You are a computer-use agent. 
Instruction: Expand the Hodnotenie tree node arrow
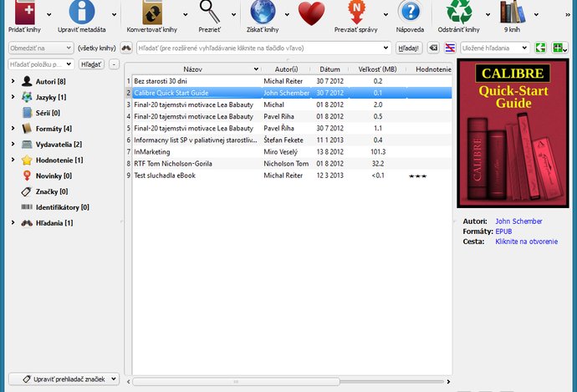[x=13, y=160]
